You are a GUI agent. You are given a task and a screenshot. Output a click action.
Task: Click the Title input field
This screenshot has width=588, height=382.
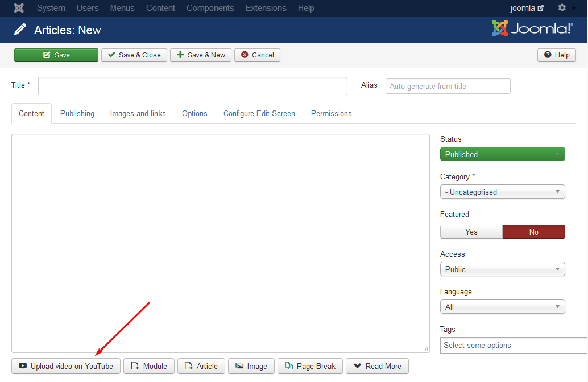click(192, 86)
